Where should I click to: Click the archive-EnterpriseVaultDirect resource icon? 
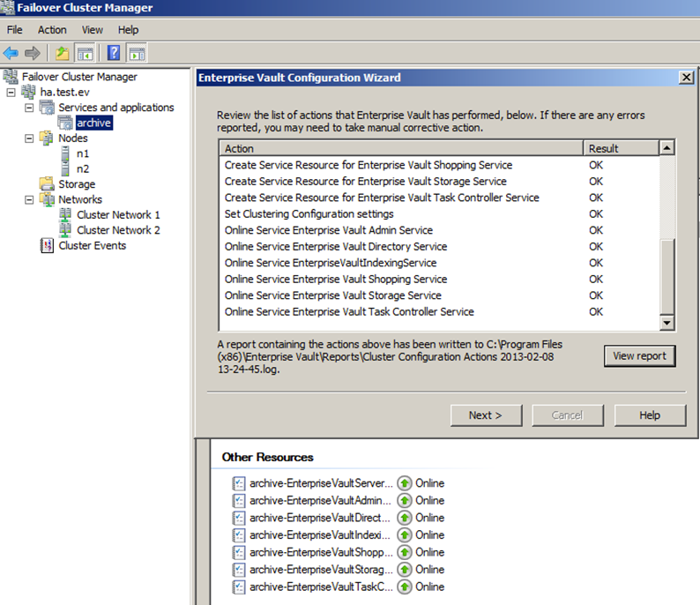[239, 518]
